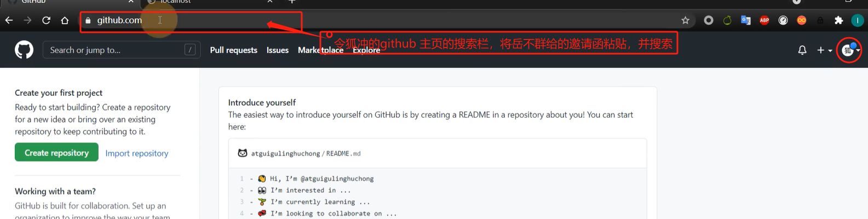868x219 pixels.
Task: Select README line 'I'm interested in ...'
Action: point(311,190)
